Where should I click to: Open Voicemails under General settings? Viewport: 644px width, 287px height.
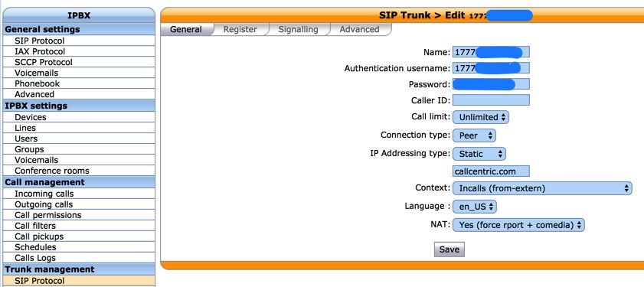point(79,73)
